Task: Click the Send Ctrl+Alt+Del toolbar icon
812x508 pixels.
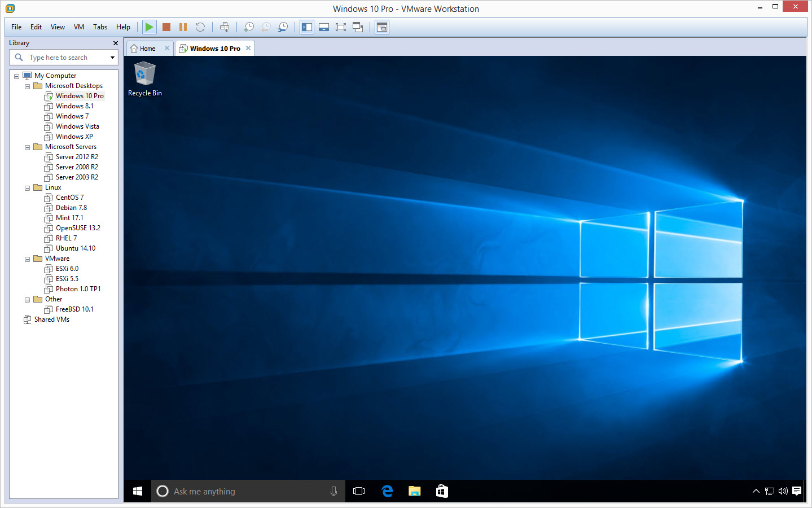Action: pos(225,27)
